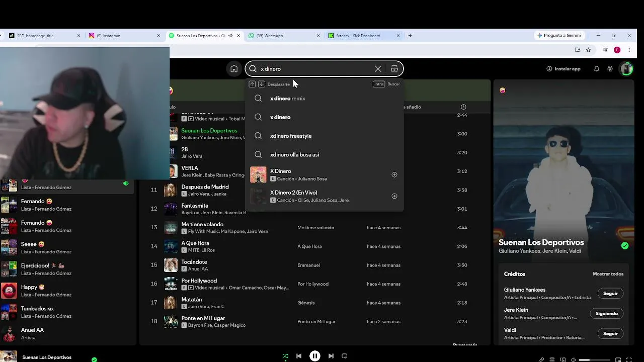
Task: Select 'xdinero freestyle' suggestion
Action: click(x=324, y=136)
